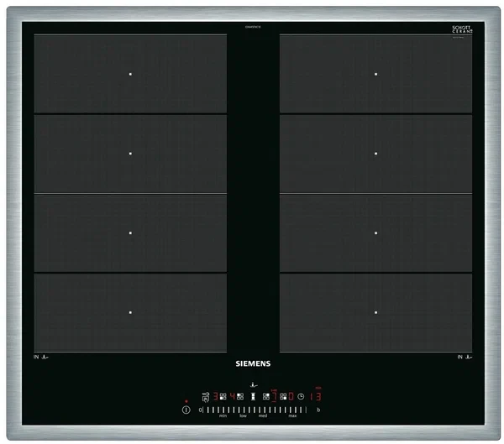504x444 pixels.
Task: Tap the 'med' position on power slider
Action: pyautogui.click(x=263, y=410)
